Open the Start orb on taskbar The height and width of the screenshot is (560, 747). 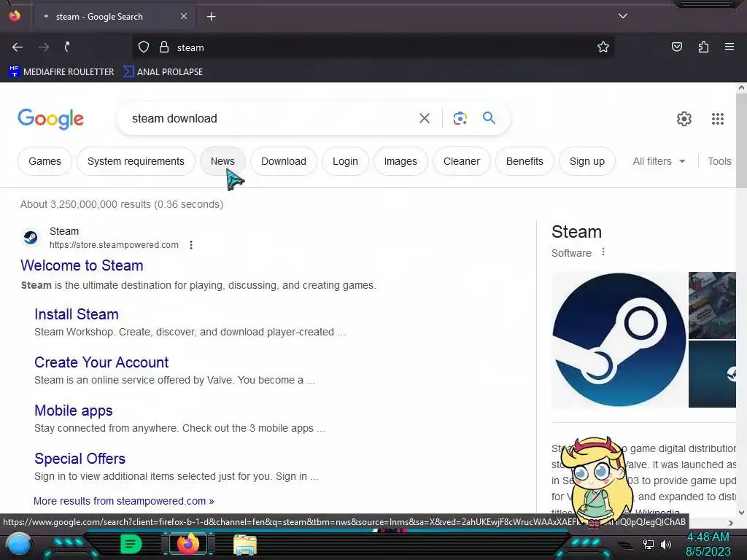18,545
